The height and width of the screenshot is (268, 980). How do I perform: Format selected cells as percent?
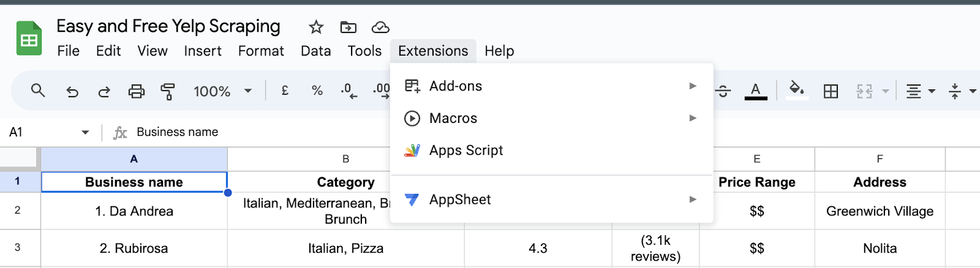pyautogui.click(x=317, y=91)
